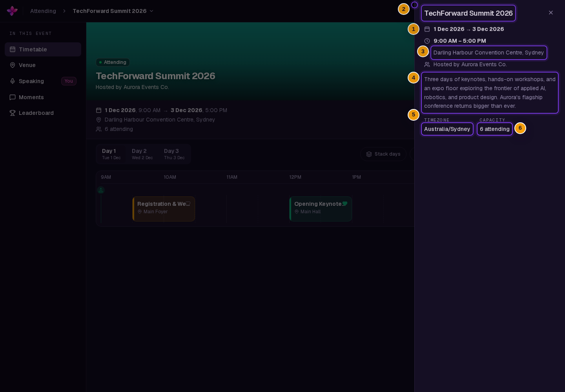Switch to the Day 1 tab

pyautogui.click(x=111, y=154)
